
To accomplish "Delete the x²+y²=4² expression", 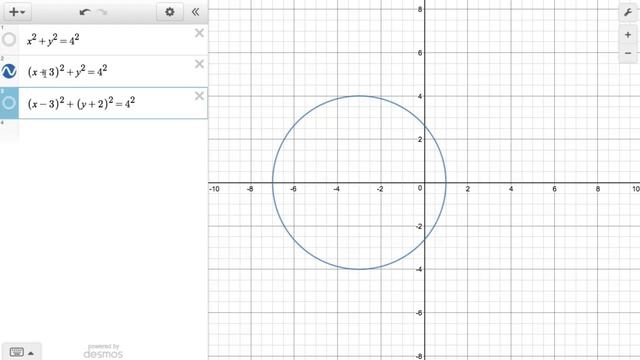I will (199, 33).
